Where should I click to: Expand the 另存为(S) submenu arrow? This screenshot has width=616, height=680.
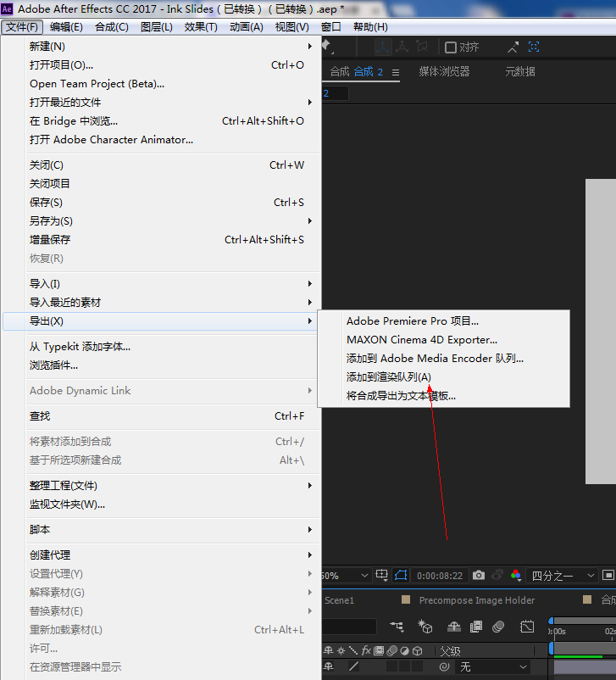[309, 220]
